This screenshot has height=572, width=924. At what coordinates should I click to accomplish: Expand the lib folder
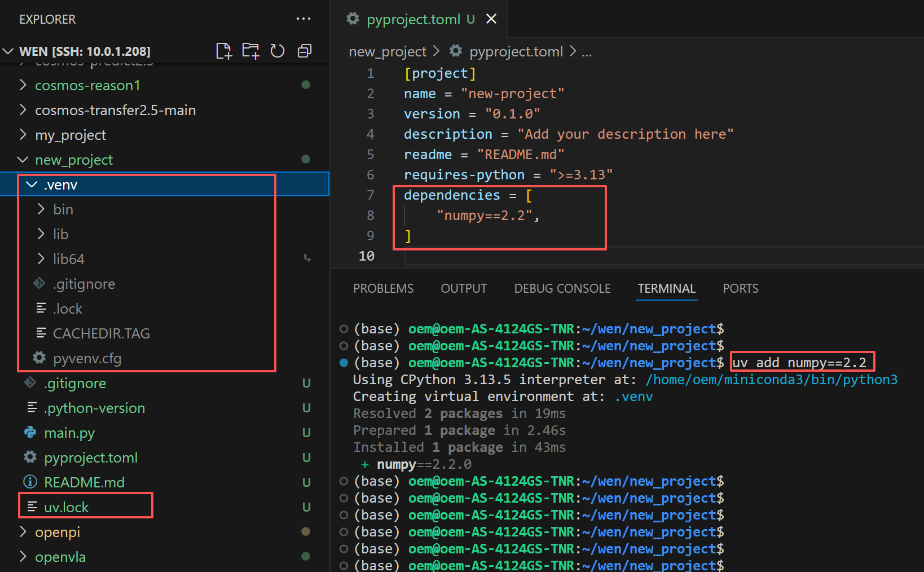(41, 234)
